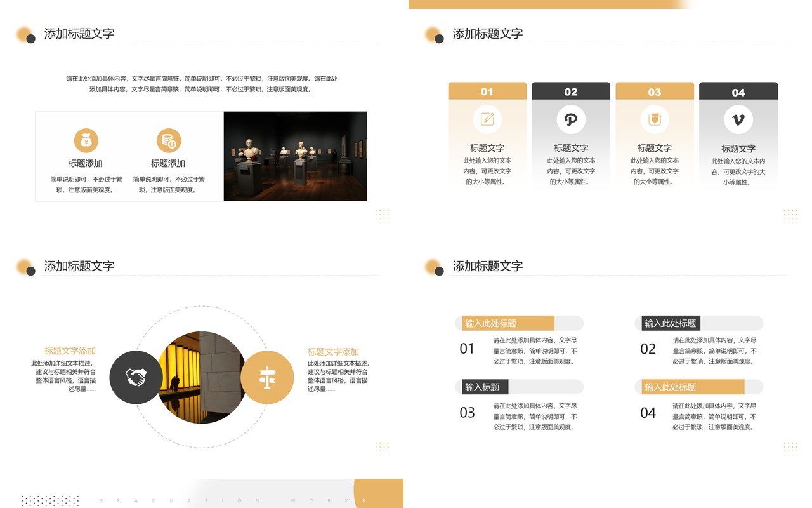Select the edit pencil icon in card 01
Screen dimensions: 812x508
click(487, 119)
